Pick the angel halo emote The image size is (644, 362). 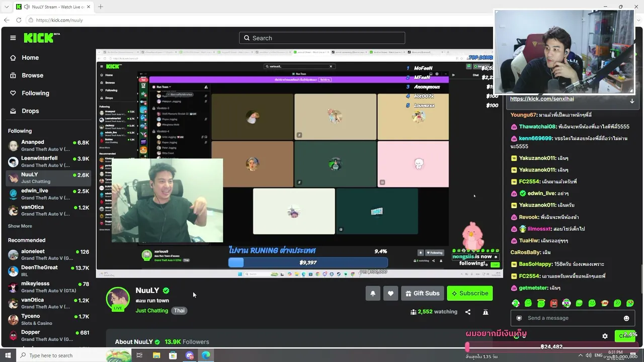[541, 303]
